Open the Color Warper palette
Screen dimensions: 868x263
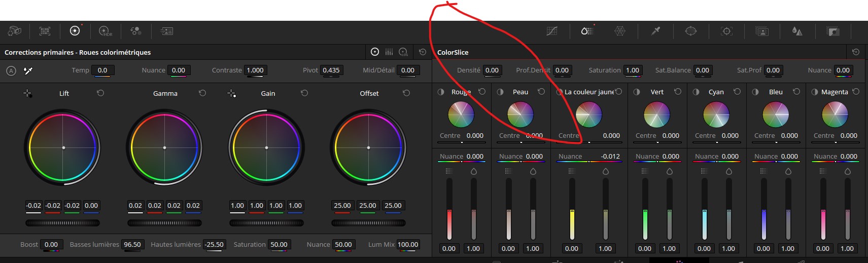tap(620, 31)
